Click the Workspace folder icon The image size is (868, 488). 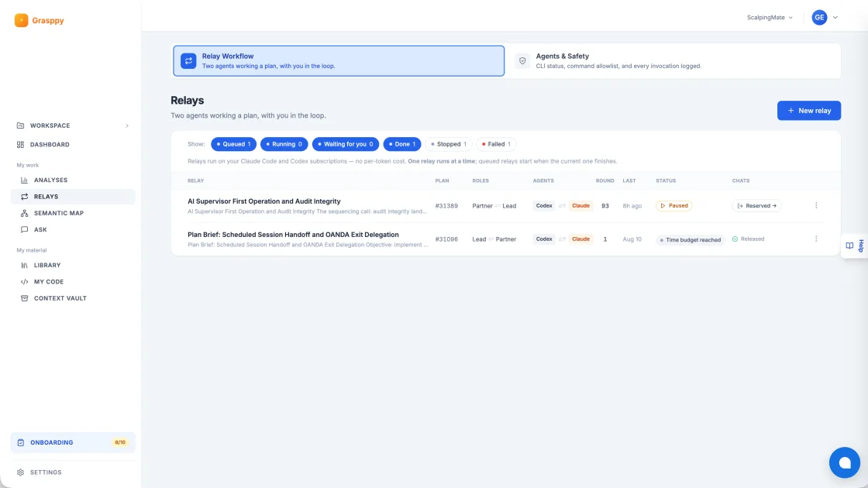tap(20, 125)
